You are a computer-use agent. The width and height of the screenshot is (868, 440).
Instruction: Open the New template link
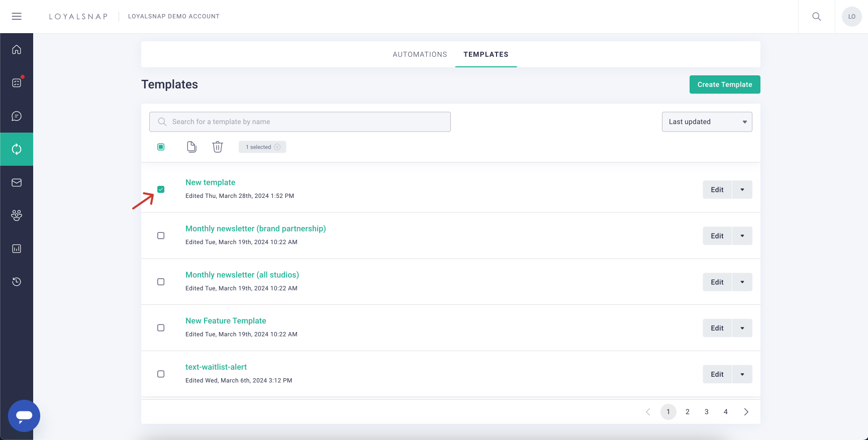pos(210,182)
